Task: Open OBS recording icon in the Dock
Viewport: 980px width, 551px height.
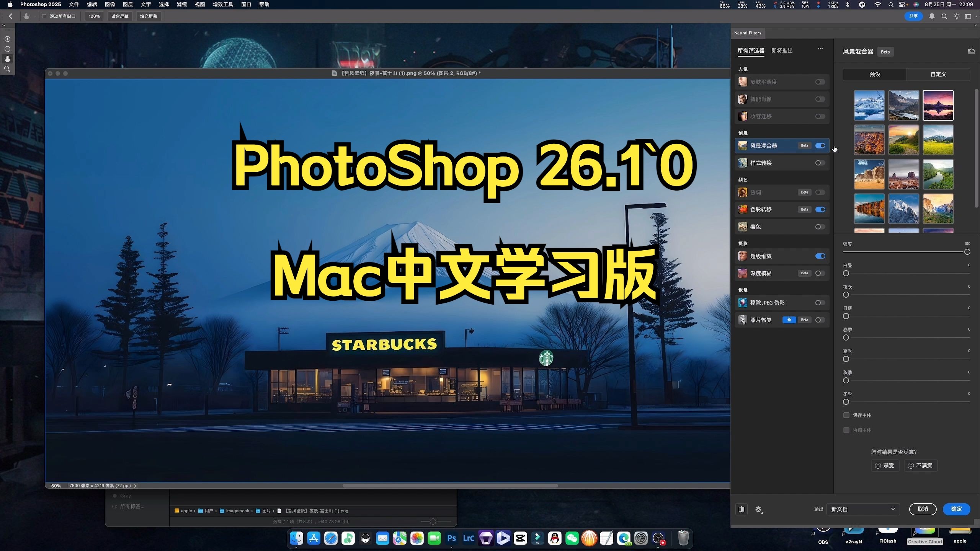Action: click(658, 538)
